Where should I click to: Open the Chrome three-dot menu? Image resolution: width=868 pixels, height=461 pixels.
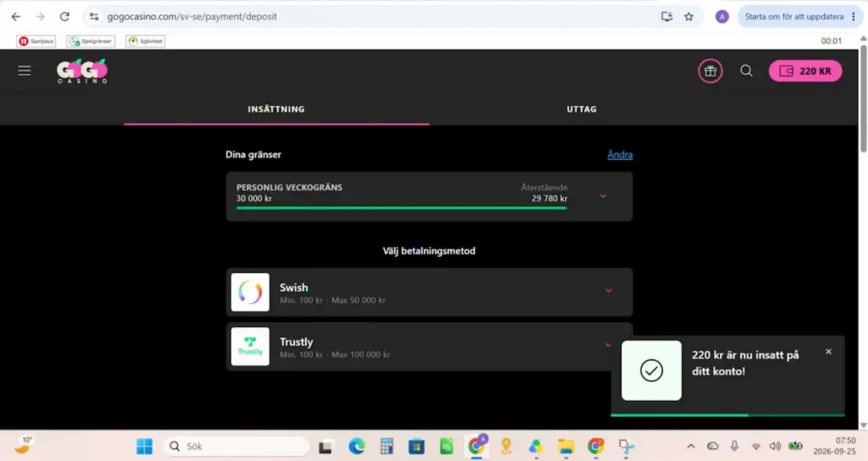(x=854, y=17)
